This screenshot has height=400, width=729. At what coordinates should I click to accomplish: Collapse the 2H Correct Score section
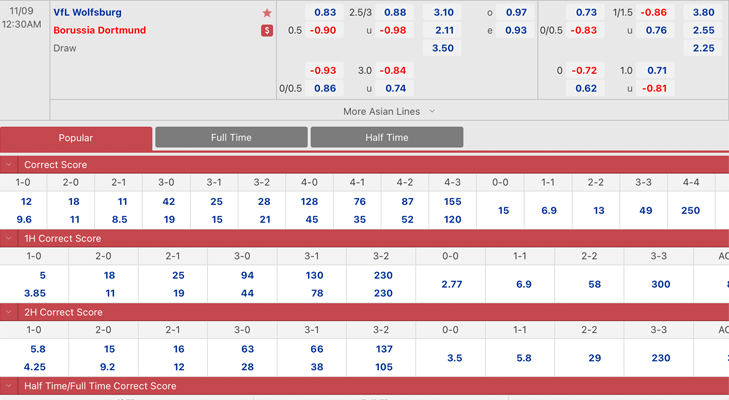8,312
